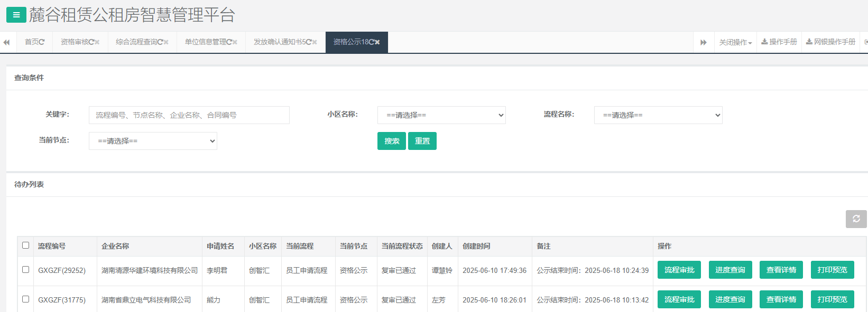Tick the select-all checkbox in table header
868x312 pixels.
pos(25,245)
